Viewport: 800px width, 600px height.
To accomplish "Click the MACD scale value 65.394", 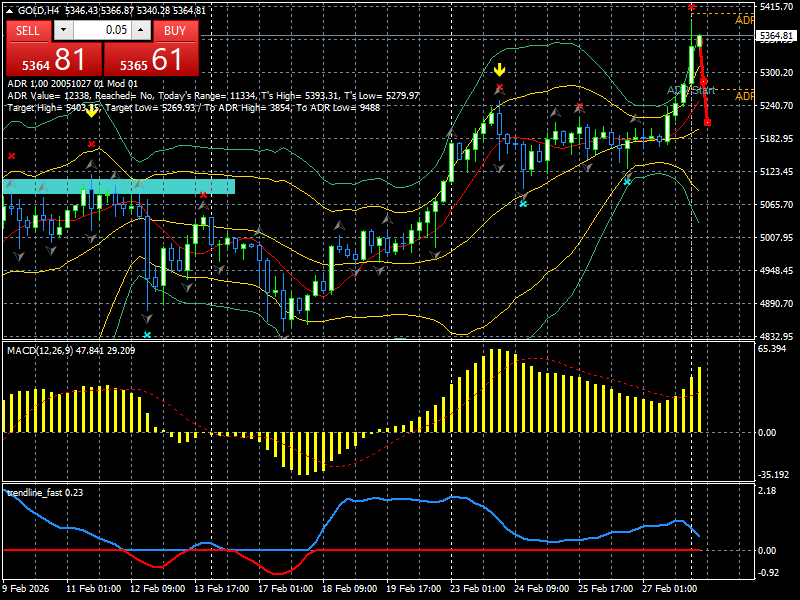I will [772, 348].
